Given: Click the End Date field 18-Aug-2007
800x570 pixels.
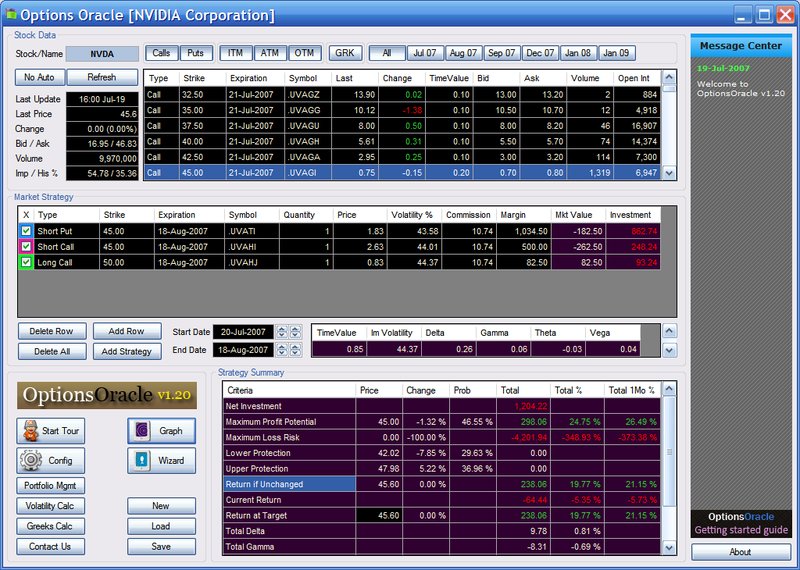Looking at the screenshot, I should tap(243, 350).
